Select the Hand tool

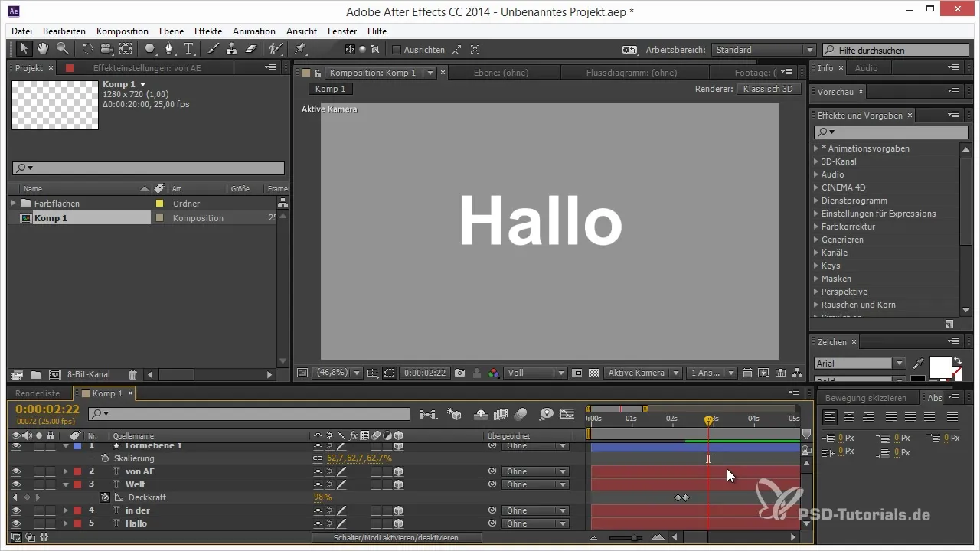tap(42, 49)
